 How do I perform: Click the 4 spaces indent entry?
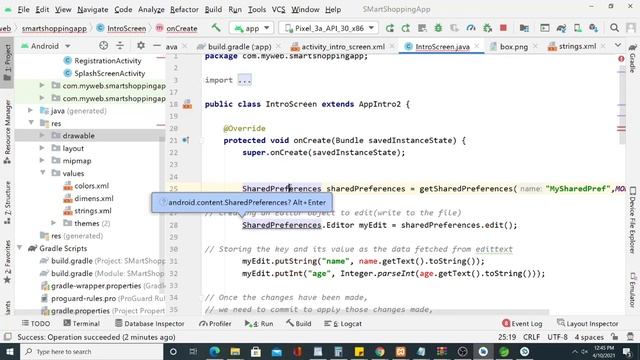589,337
